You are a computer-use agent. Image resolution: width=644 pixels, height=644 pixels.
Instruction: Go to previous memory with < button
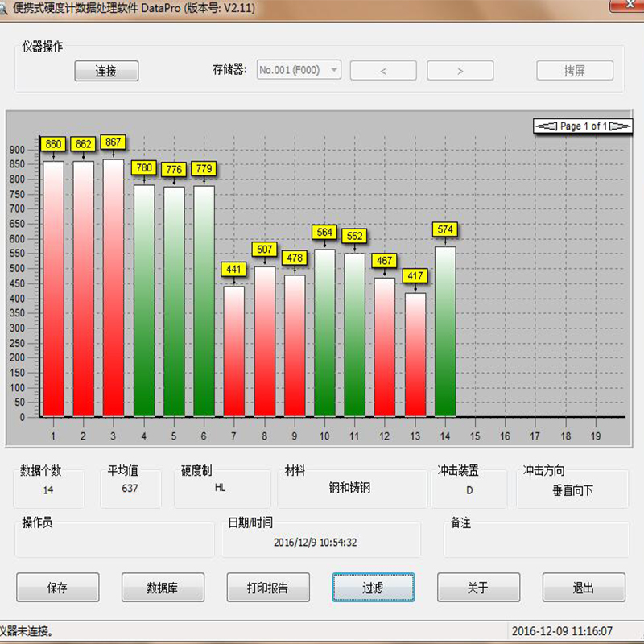(382, 71)
